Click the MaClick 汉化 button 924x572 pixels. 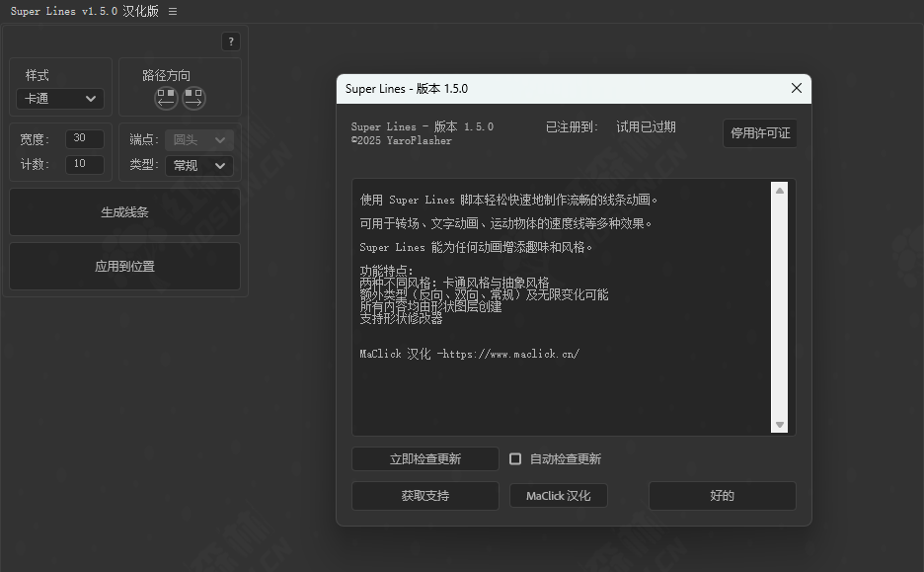coord(558,496)
